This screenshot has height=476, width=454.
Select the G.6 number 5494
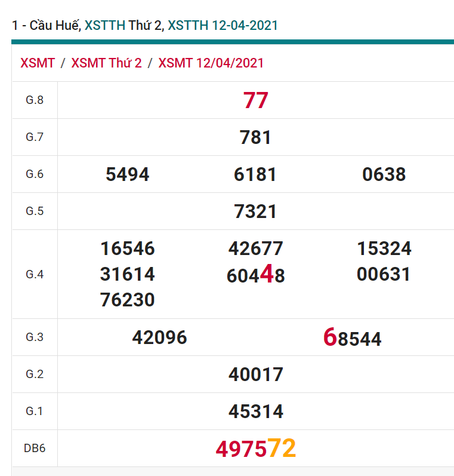pyautogui.click(x=127, y=174)
